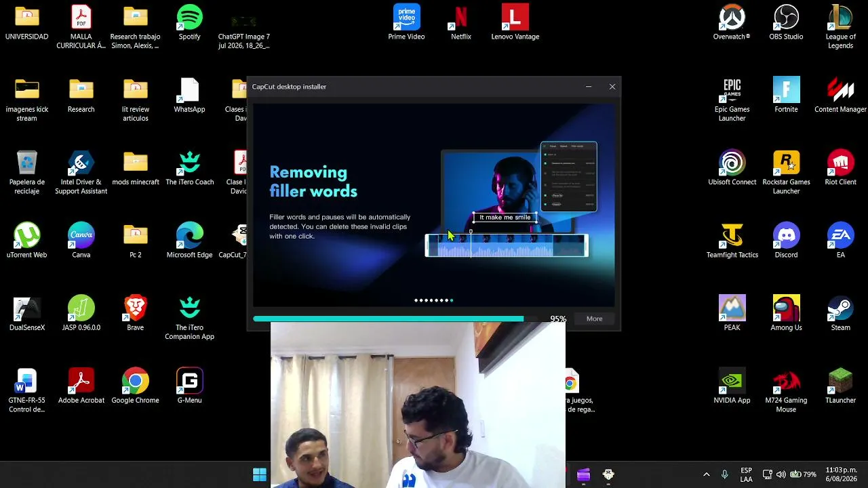Launch Fortnite from the desktop

tap(787, 96)
